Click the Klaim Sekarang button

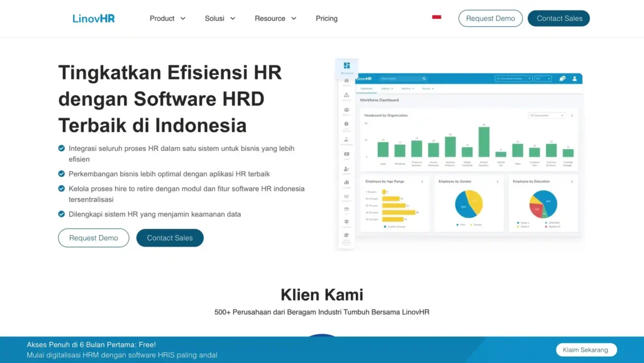[x=586, y=350]
